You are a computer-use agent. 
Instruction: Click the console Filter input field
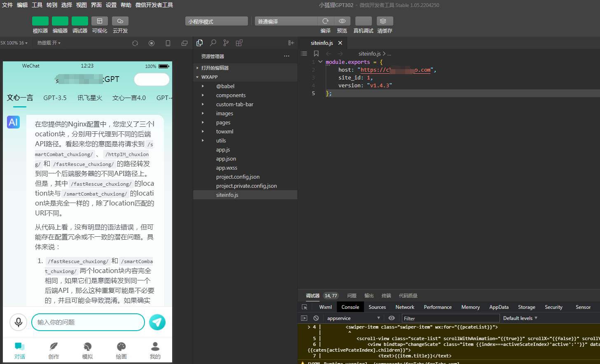(x=451, y=318)
